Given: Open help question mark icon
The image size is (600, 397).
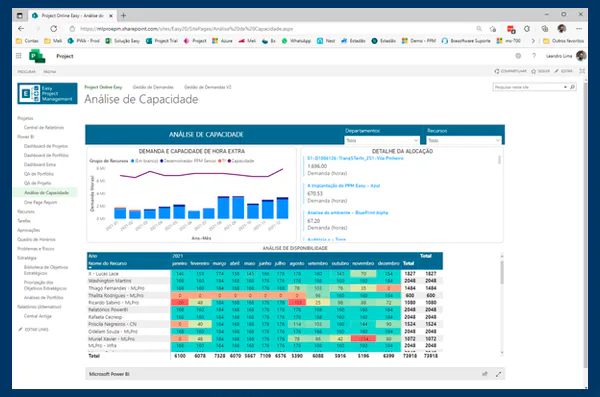Looking at the screenshot, I should tap(534, 56).
